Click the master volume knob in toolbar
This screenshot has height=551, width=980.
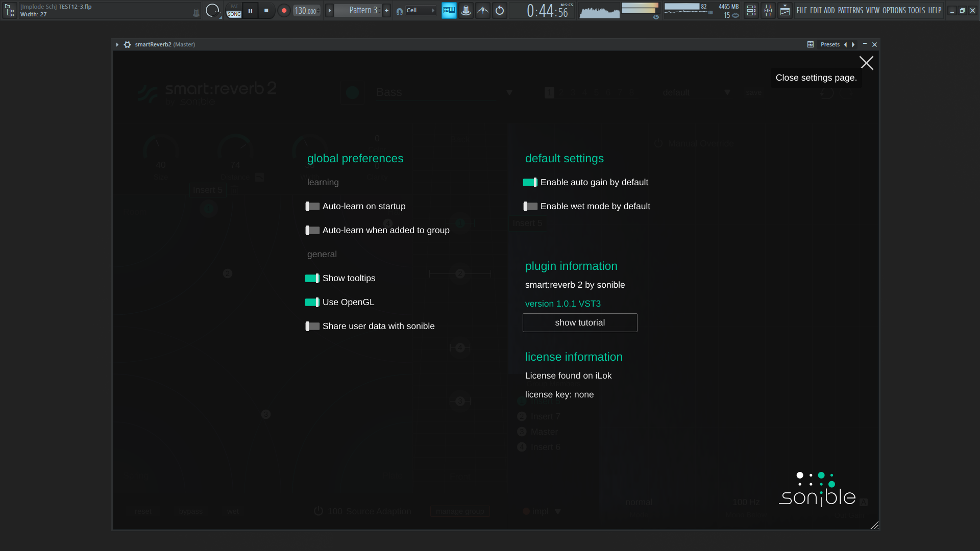pos(212,10)
